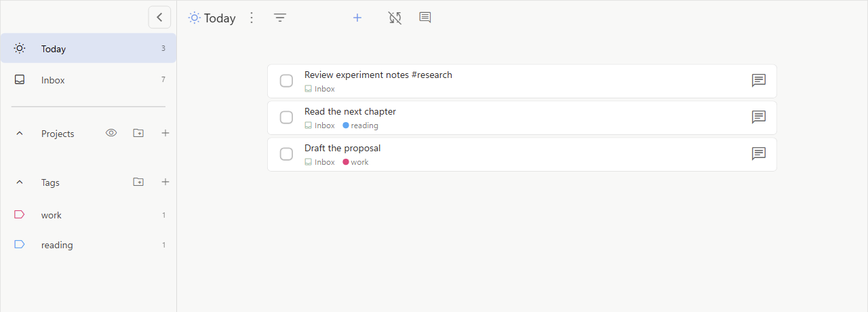The width and height of the screenshot is (868, 312).
Task: Toggle the notes panel icon in header
Action: point(425,18)
